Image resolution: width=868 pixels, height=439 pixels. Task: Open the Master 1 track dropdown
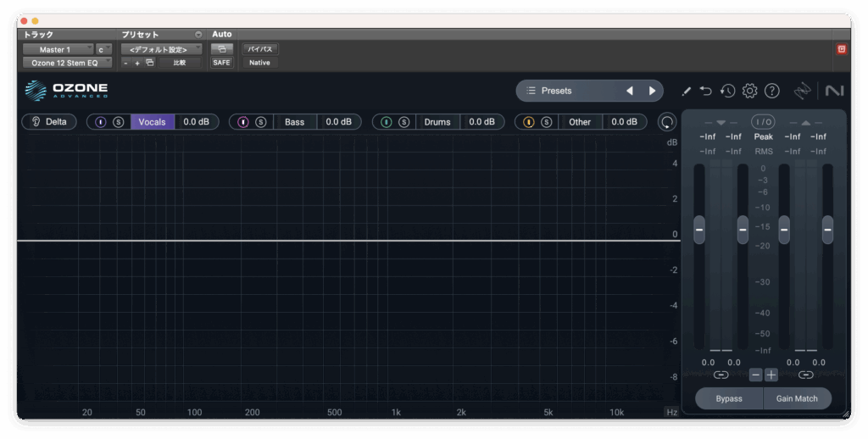pyautogui.click(x=58, y=50)
